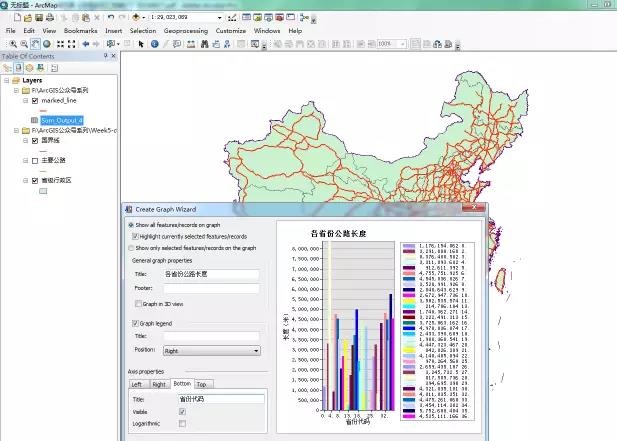Open the File menu
This screenshot has width=617, height=441.
click(x=11, y=31)
